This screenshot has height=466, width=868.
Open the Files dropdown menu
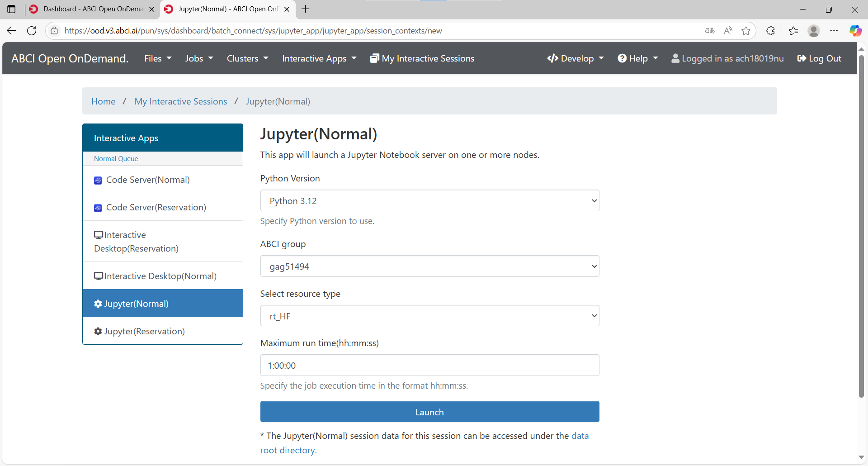pyautogui.click(x=158, y=58)
